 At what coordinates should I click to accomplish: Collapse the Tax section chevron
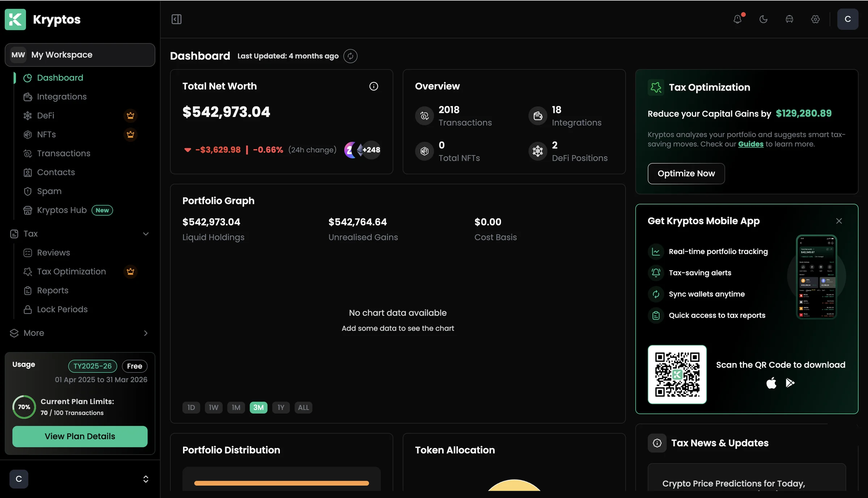tap(146, 234)
